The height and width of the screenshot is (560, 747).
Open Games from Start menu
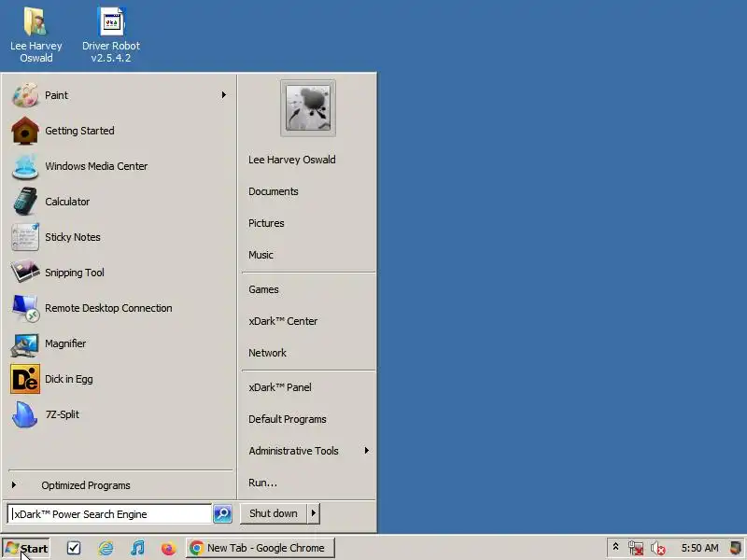coord(263,289)
